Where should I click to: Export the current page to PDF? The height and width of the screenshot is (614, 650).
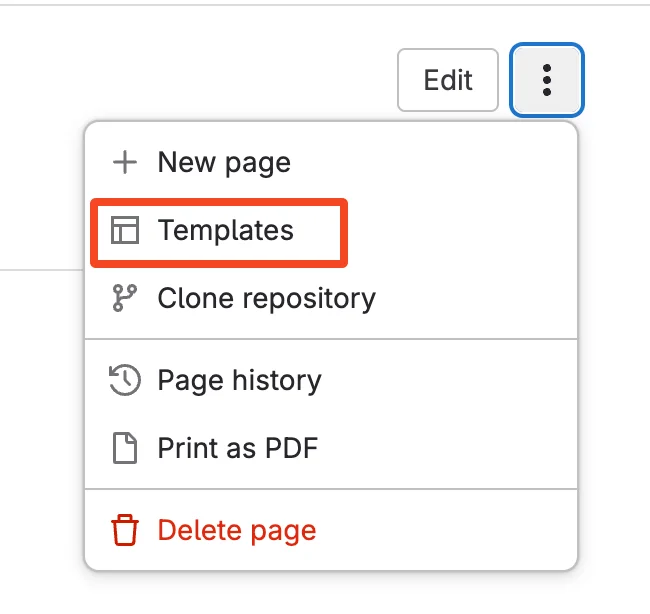[237, 447]
